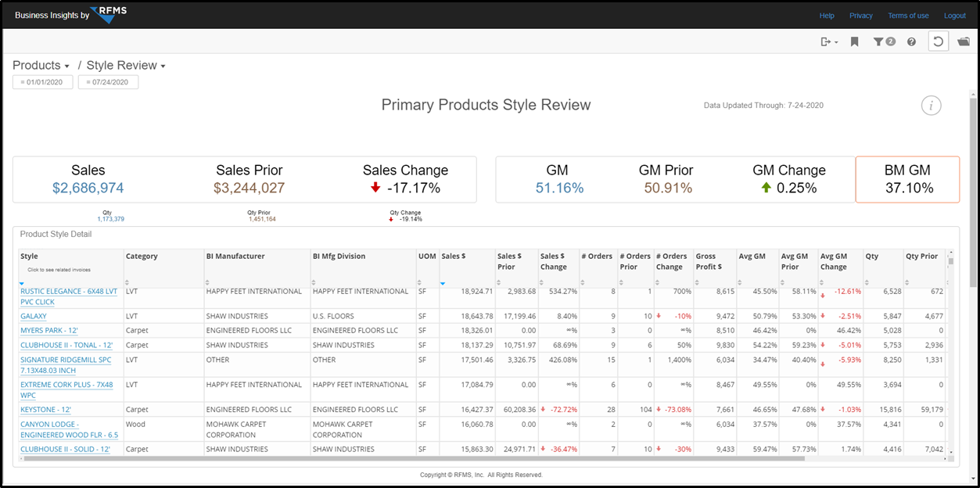Viewport: 980px width, 488px height.
Task: Sort by Style column sort arrow
Action: coord(22,283)
